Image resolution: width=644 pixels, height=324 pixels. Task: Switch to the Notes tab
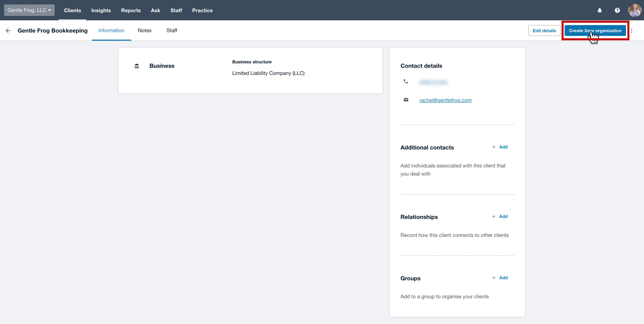tap(145, 31)
